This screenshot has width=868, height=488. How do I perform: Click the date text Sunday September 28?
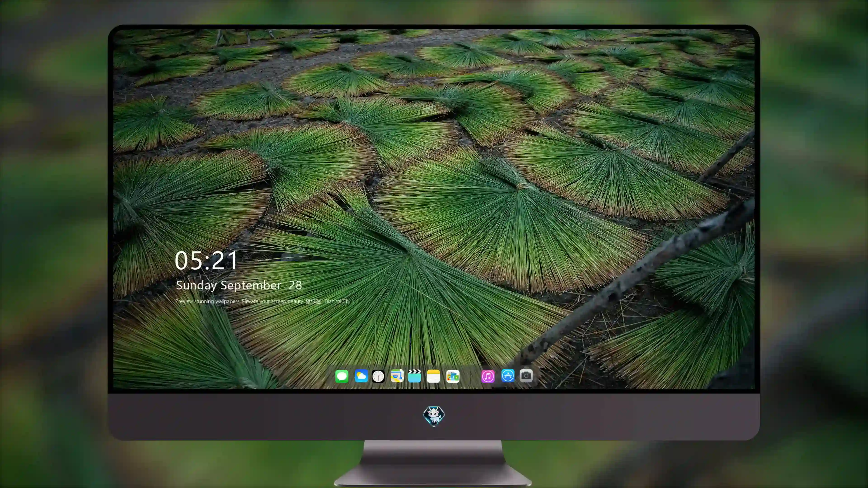[239, 286]
